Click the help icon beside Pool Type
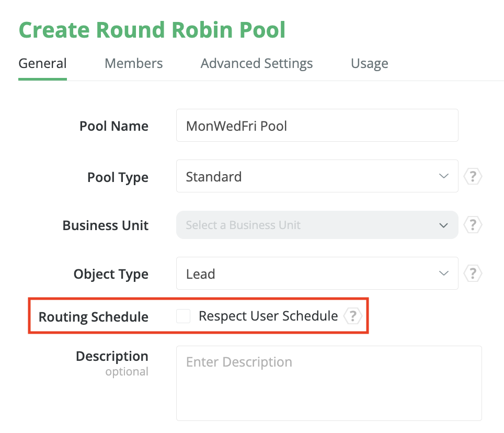This screenshot has height=433, width=504. [x=473, y=177]
